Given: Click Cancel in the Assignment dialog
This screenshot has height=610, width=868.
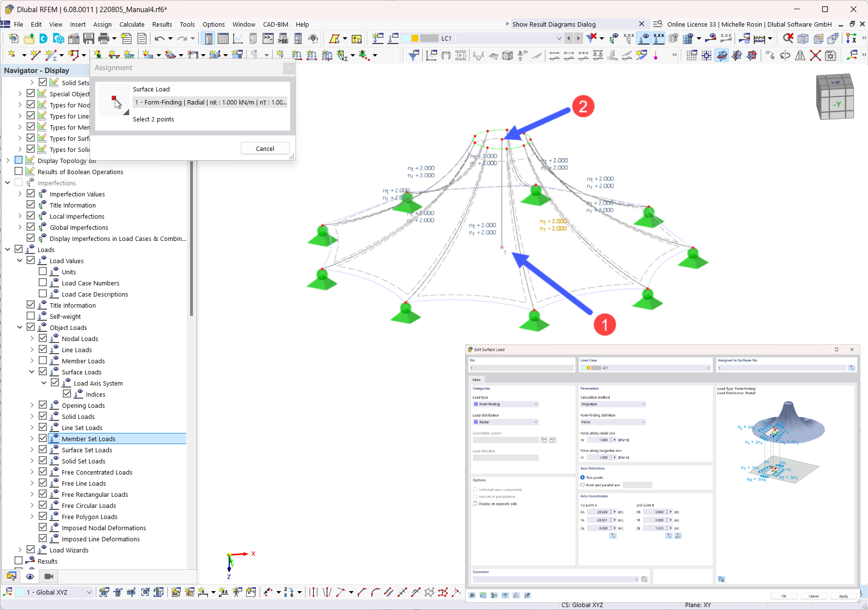Looking at the screenshot, I should (265, 149).
